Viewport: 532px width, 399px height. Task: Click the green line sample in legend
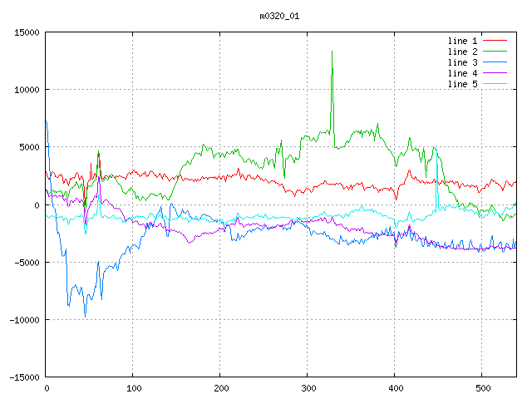(495, 52)
